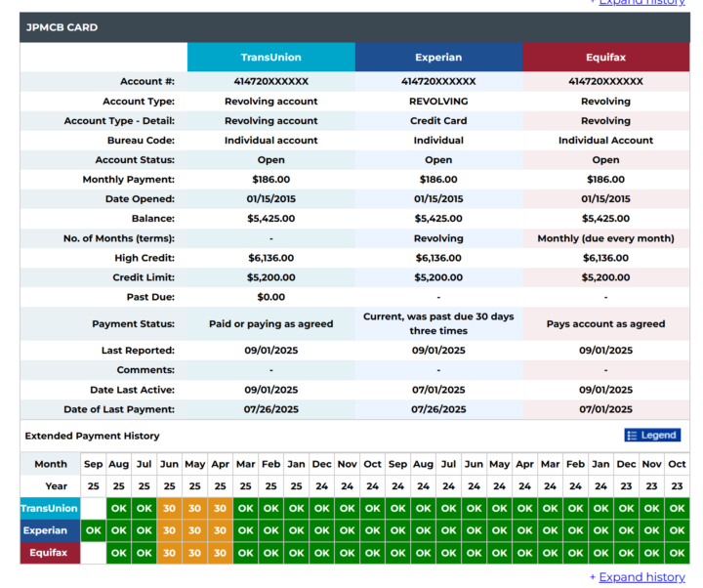The width and height of the screenshot is (703, 588).
Task: Click the Equifax payment history row label
Action: 50,553
